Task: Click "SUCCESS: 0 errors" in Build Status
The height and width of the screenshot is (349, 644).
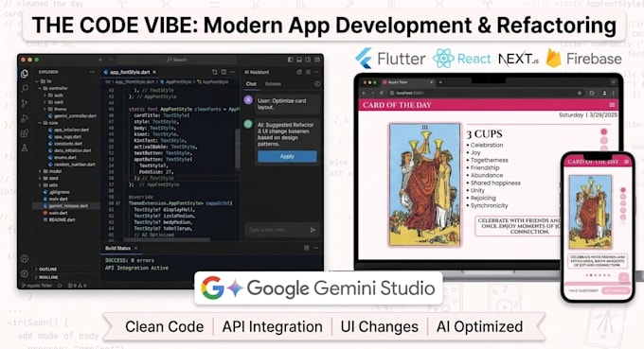Action: click(130, 260)
